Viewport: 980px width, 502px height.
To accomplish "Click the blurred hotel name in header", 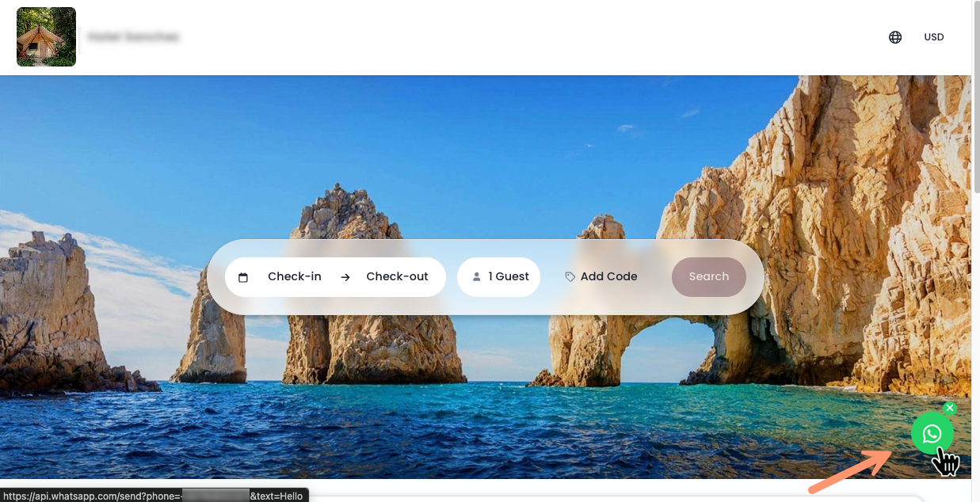I will point(134,37).
